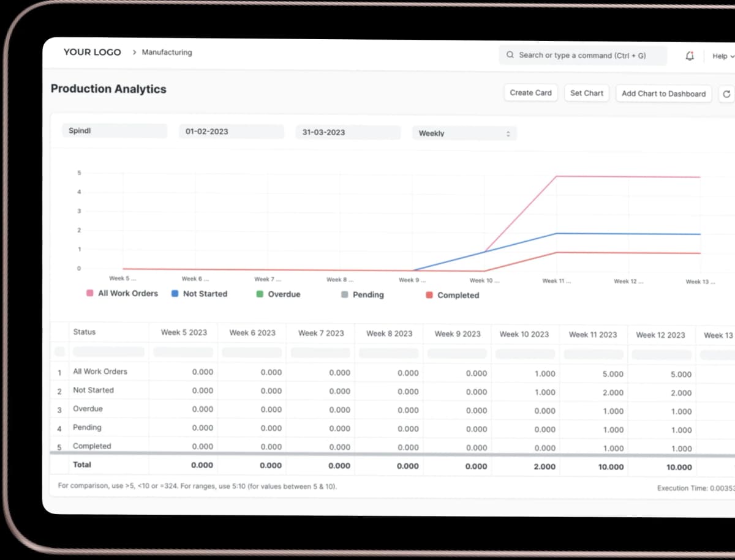Click the notification bell icon
The image size is (735, 560).
tap(690, 56)
